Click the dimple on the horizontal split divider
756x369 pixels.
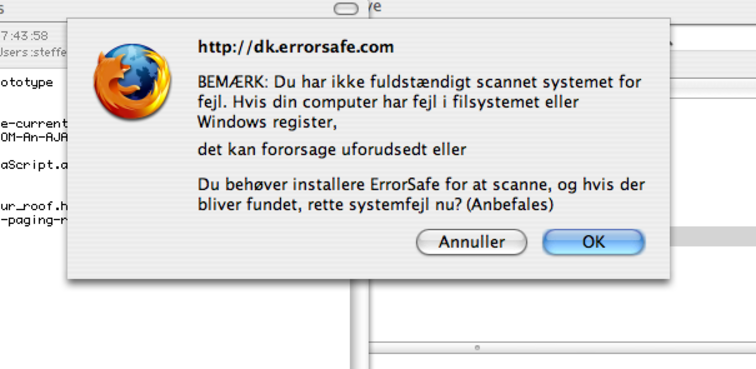pos(477,347)
